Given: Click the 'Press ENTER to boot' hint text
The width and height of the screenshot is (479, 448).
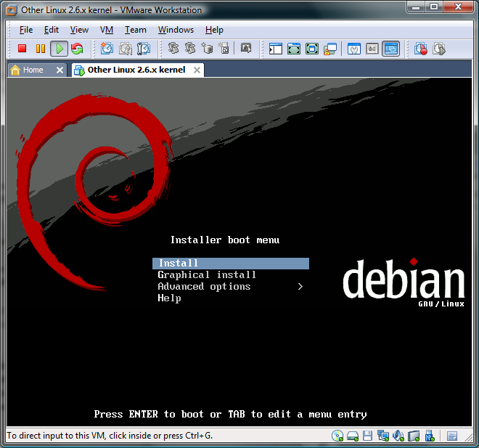Looking at the screenshot, I should tap(230, 415).
